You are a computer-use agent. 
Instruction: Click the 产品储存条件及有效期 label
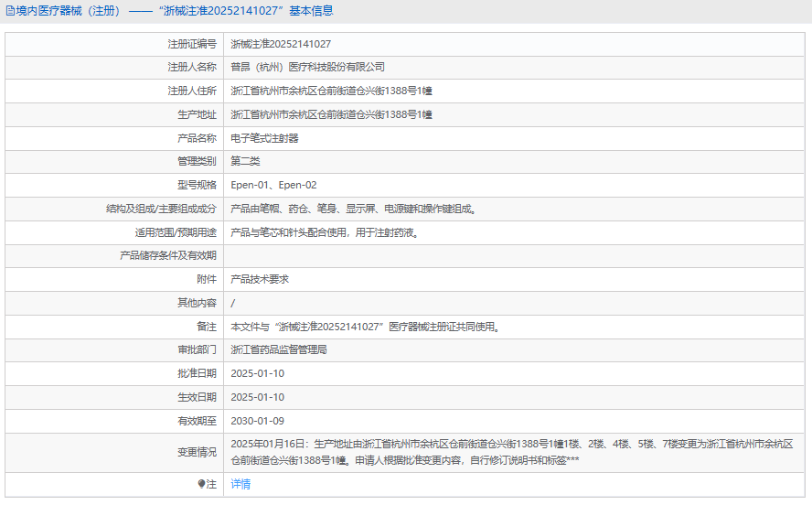click(167, 255)
